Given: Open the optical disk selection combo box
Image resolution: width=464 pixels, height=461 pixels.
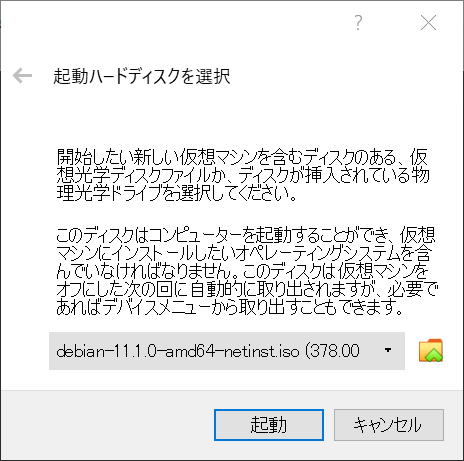Looking at the screenshot, I should pyautogui.click(x=227, y=351).
